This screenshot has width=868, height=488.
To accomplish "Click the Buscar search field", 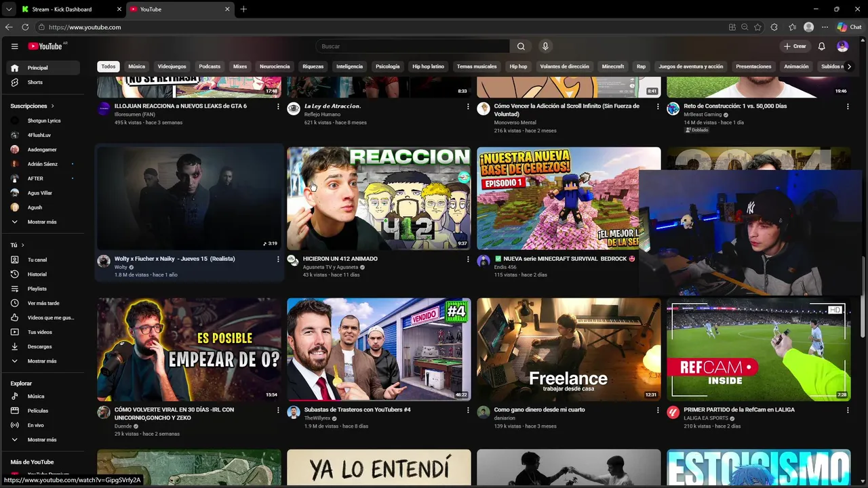I will pyautogui.click(x=412, y=46).
